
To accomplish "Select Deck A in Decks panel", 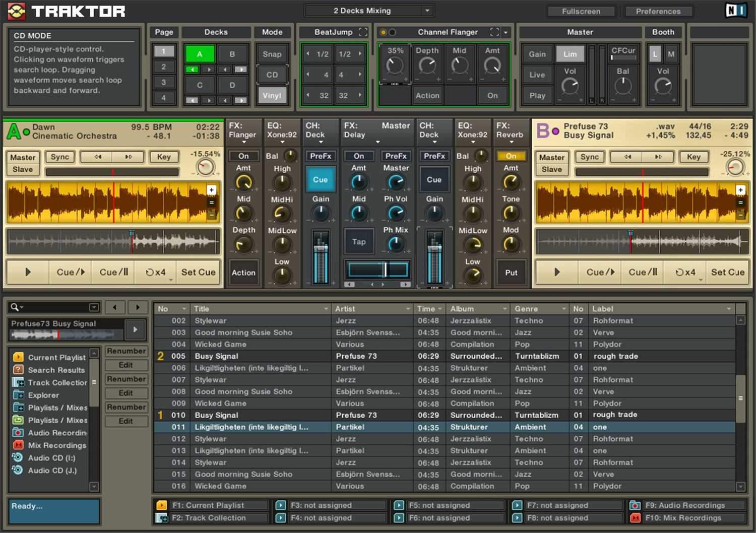I will [200, 54].
